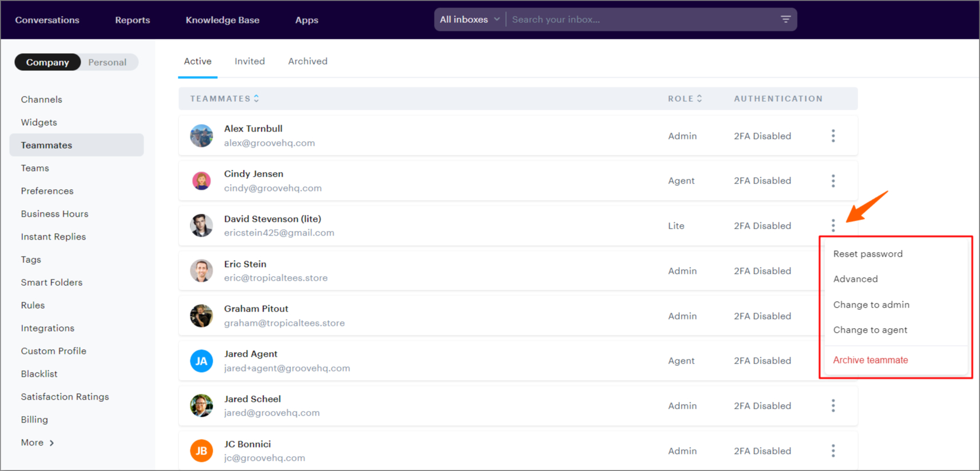Viewport: 980px width, 471px height.
Task: Click the Jared Agent name
Action: click(251, 354)
